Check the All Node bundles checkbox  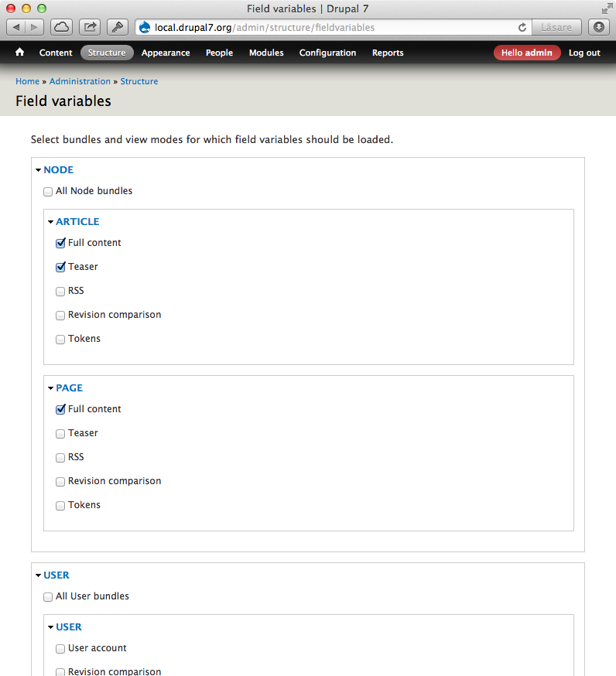coord(48,191)
